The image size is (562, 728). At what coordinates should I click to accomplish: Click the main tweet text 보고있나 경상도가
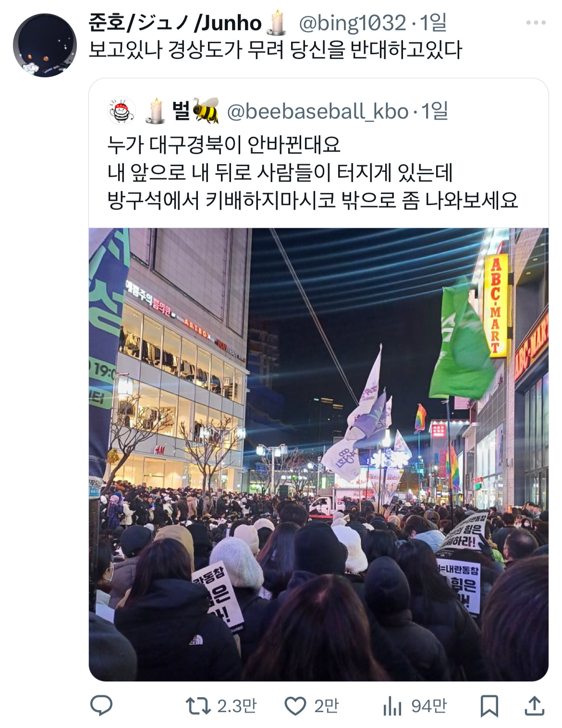tap(275, 50)
